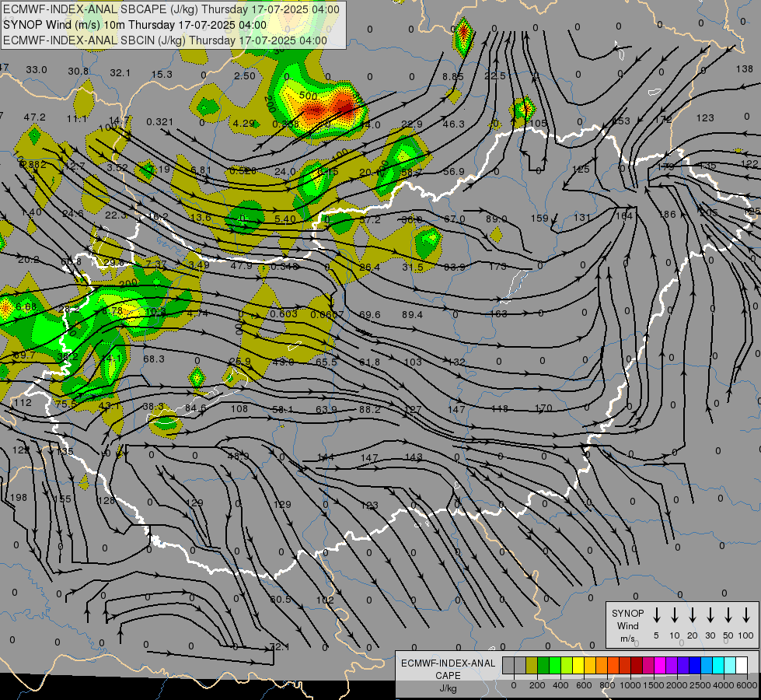The height and width of the screenshot is (700, 761).
Task: Click the 108 map value
Action: pos(239,408)
